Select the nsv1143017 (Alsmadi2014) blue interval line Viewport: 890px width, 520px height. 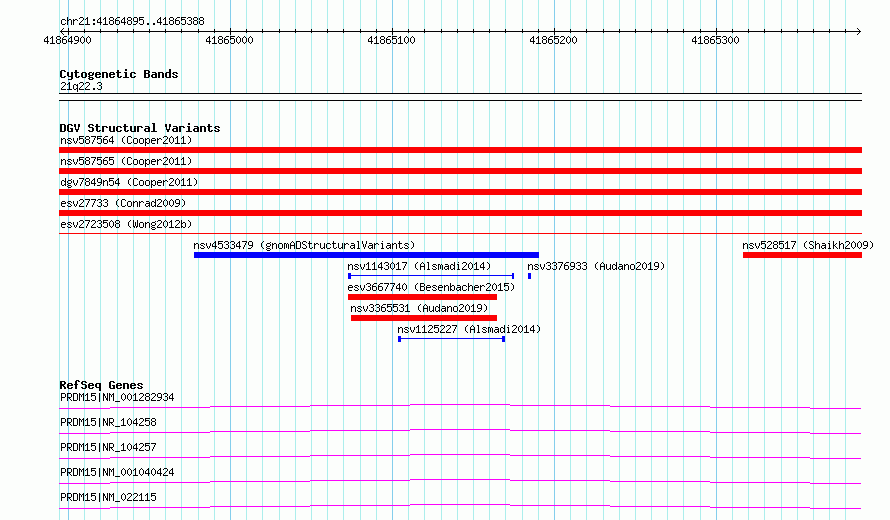pyautogui.click(x=431, y=276)
